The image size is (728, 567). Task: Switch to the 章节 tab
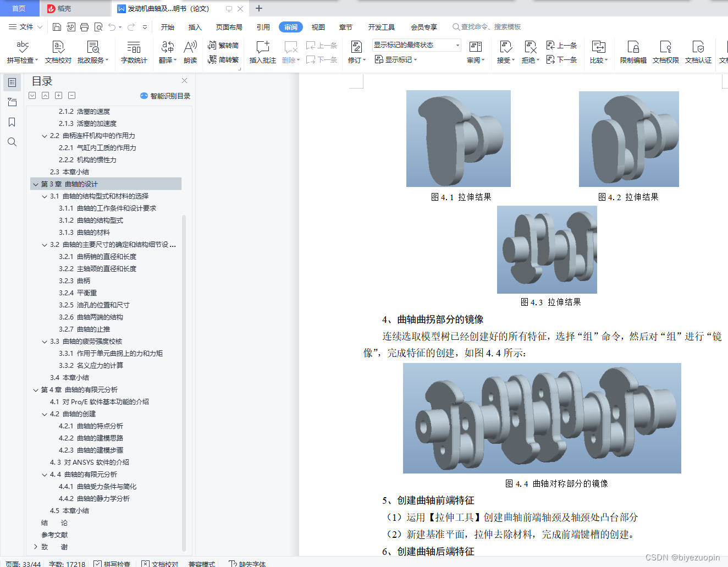point(345,27)
